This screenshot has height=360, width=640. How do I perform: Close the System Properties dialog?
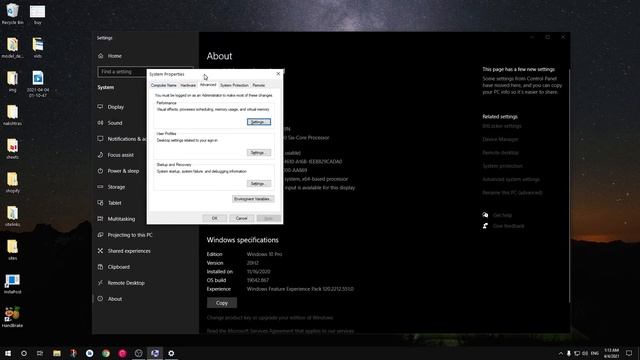278,74
